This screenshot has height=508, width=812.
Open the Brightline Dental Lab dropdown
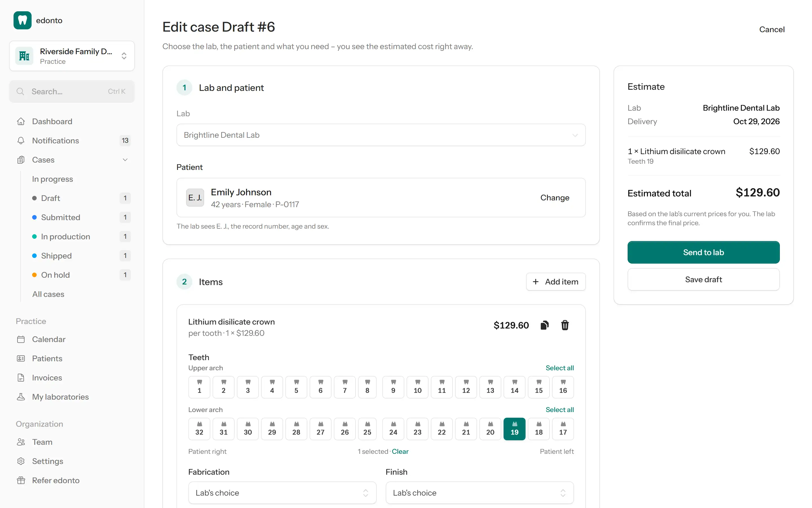tap(381, 135)
